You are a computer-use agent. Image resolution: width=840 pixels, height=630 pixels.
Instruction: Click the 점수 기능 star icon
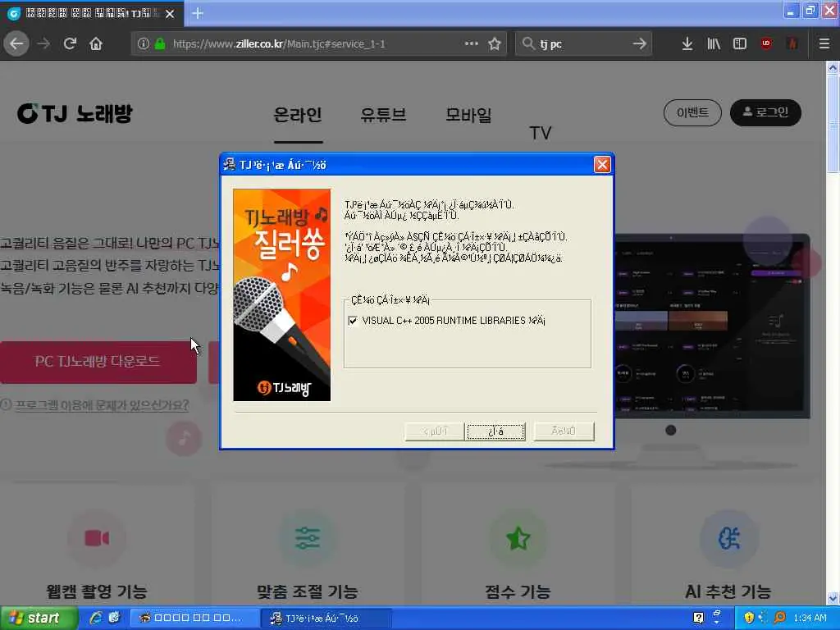coord(518,538)
